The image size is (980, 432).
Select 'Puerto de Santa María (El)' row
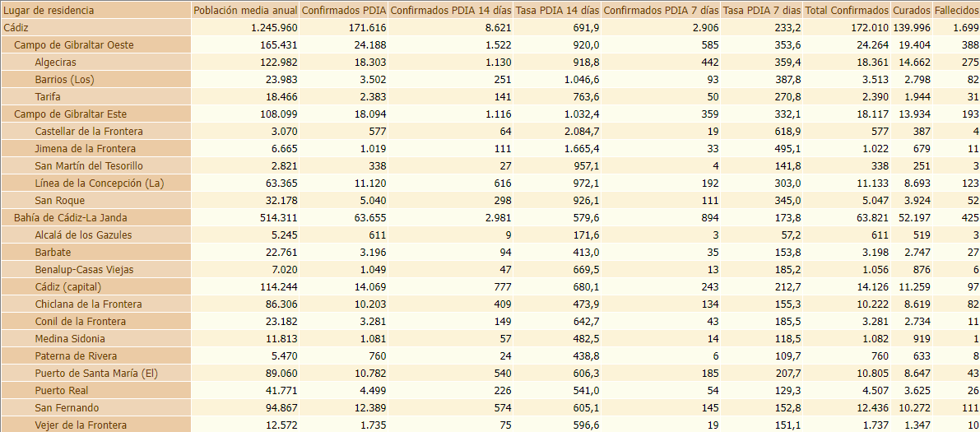95,374
